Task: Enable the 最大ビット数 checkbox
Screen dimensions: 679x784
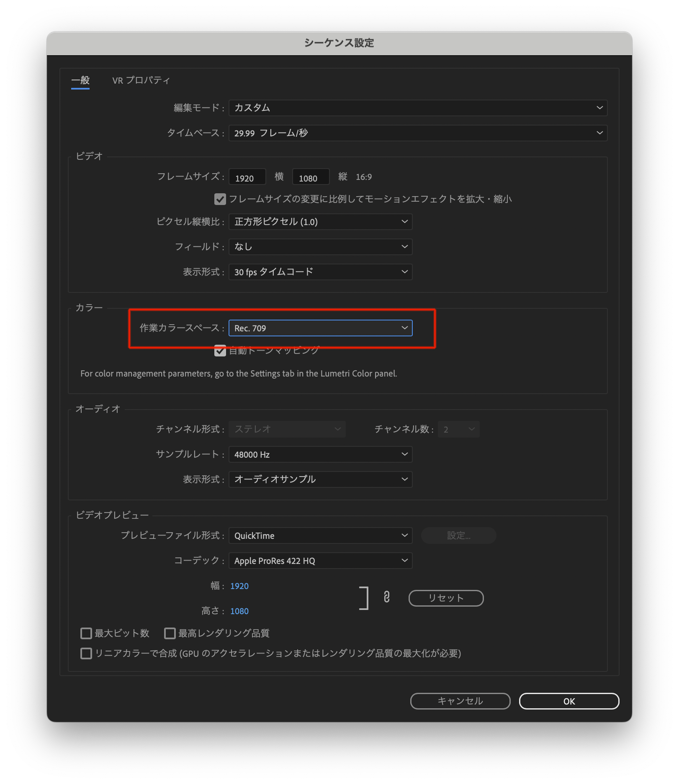Action: click(86, 633)
